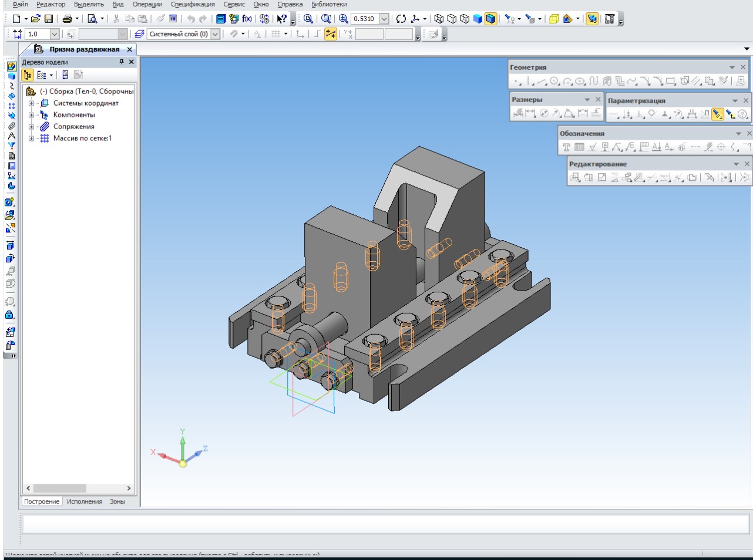Close the Размеры floating panel
Viewport: 753px width, 560px height.
(598, 100)
